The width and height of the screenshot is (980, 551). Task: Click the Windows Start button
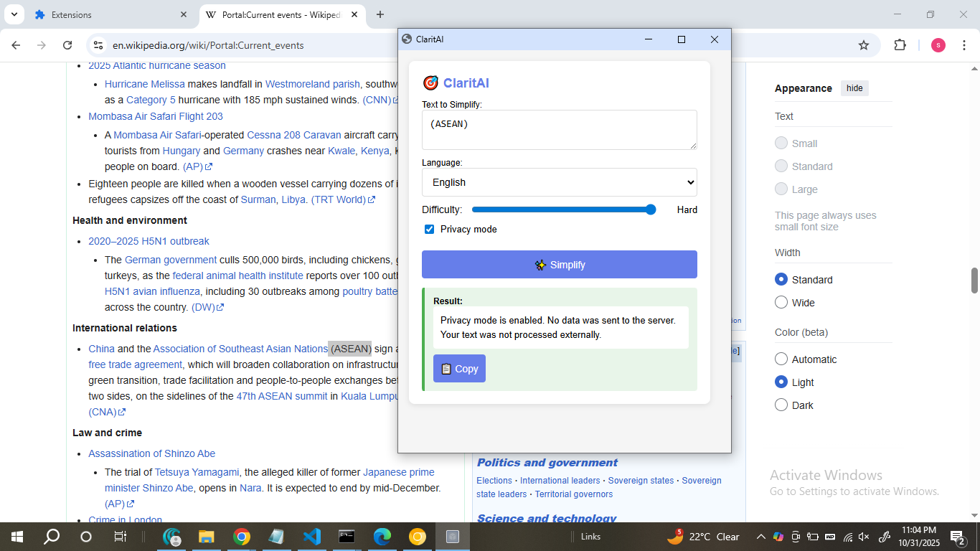17,537
